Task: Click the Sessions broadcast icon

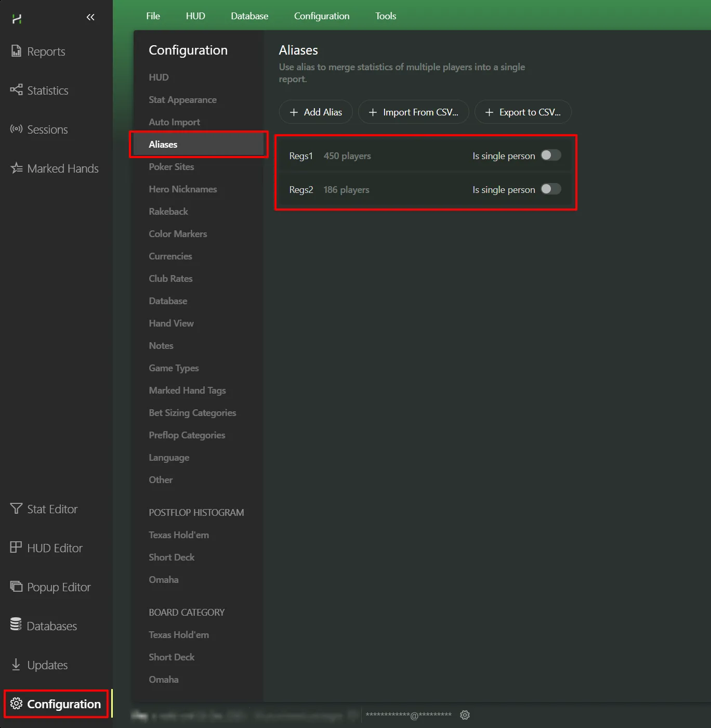Action: click(x=16, y=129)
